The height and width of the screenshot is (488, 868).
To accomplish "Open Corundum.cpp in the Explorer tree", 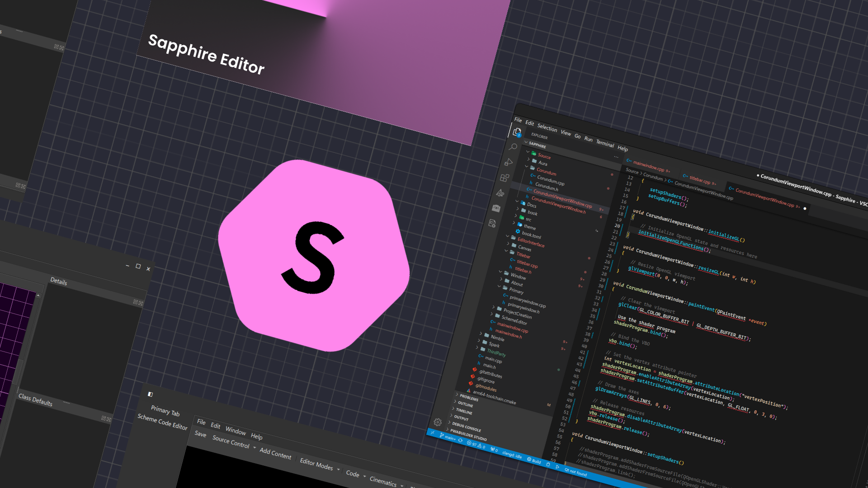I will (550, 180).
